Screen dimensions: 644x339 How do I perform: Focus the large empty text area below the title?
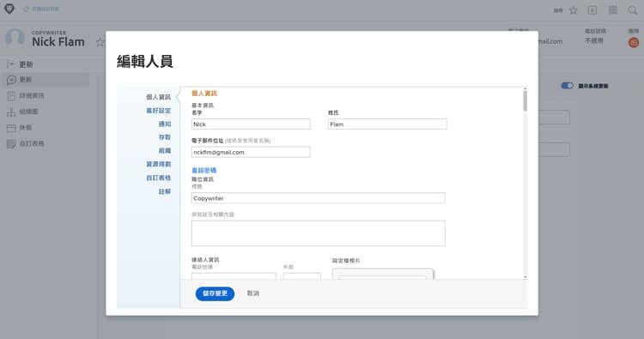coord(318,233)
